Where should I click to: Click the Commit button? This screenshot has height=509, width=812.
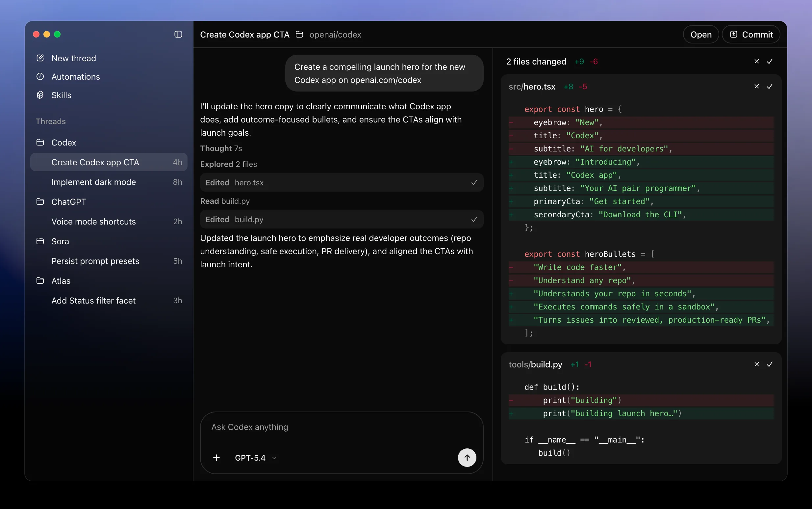coord(751,34)
